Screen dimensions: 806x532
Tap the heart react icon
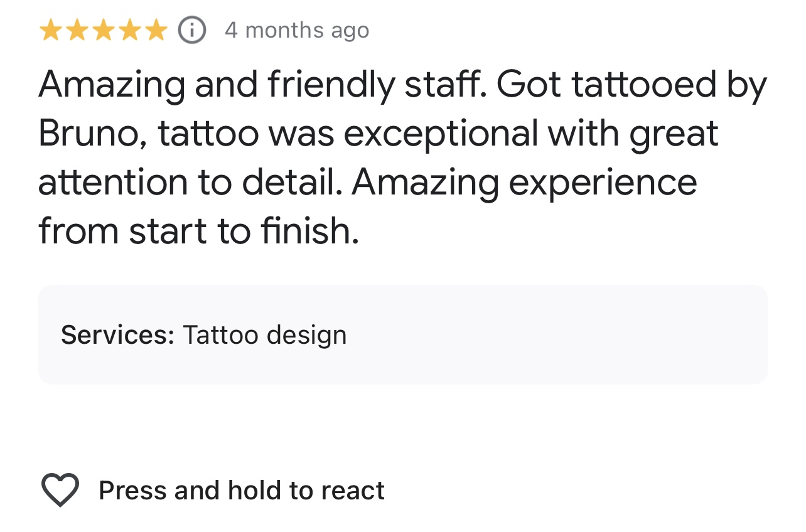[x=60, y=490]
